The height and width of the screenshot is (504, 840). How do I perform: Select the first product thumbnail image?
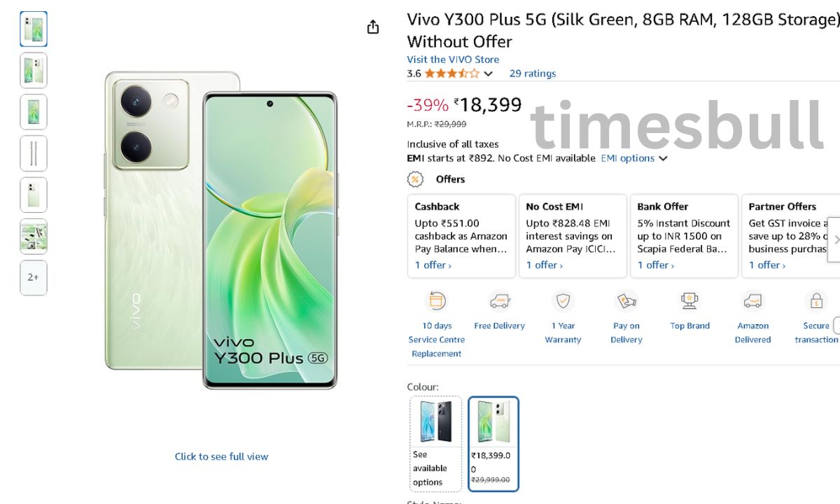pos(34,29)
